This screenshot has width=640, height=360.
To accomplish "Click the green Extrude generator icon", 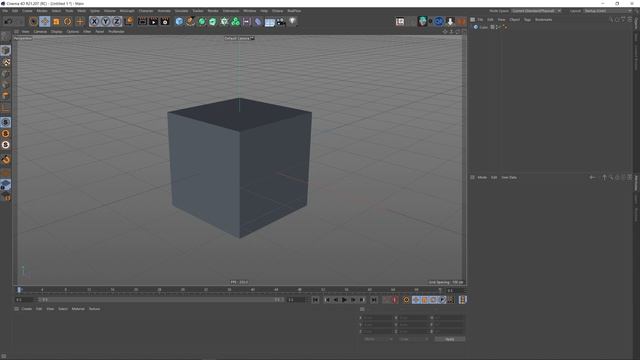I will [213, 21].
